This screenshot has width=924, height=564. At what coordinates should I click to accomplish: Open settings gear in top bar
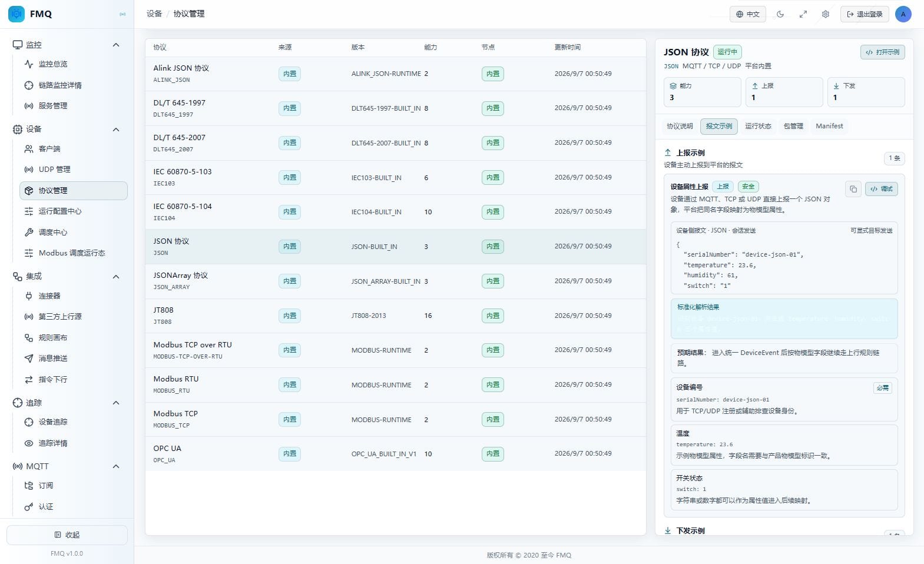[x=826, y=14]
